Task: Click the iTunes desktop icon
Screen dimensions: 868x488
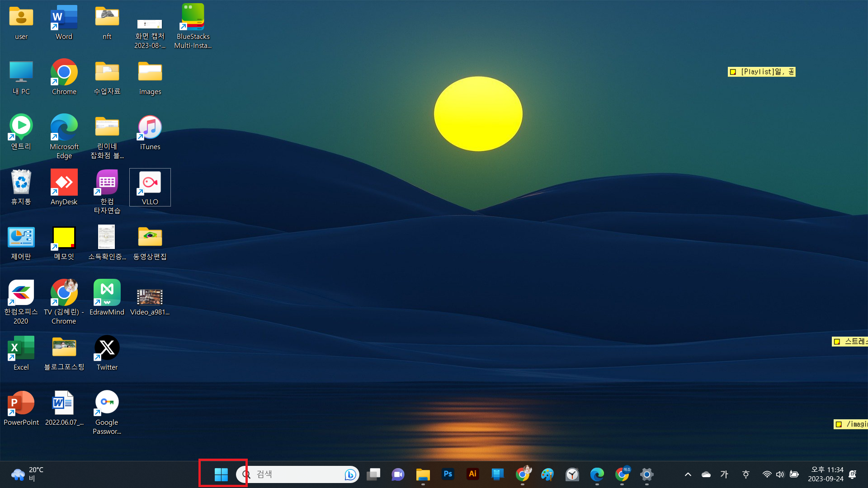Action: point(150,128)
